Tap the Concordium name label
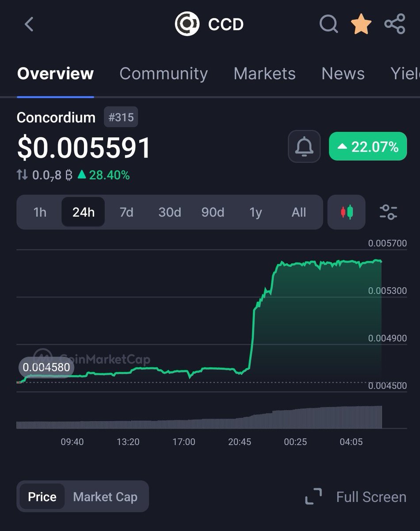420x531 pixels. [x=56, y=117]
